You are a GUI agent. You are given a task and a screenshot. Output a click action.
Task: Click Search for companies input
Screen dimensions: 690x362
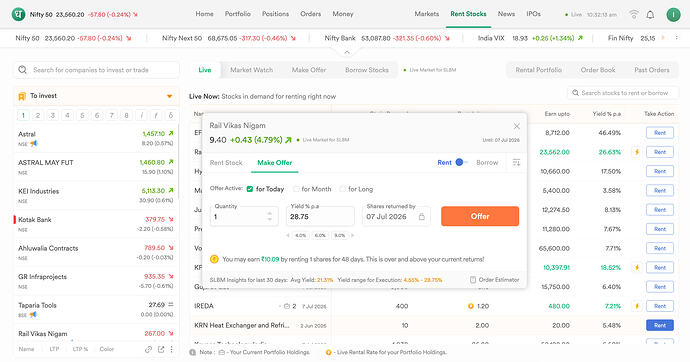(x=96, y=70)
